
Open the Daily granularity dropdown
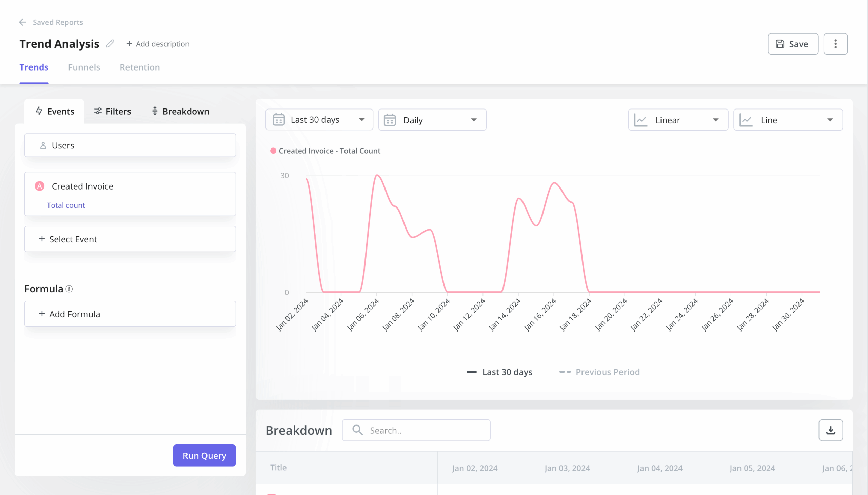coord(431,119)
